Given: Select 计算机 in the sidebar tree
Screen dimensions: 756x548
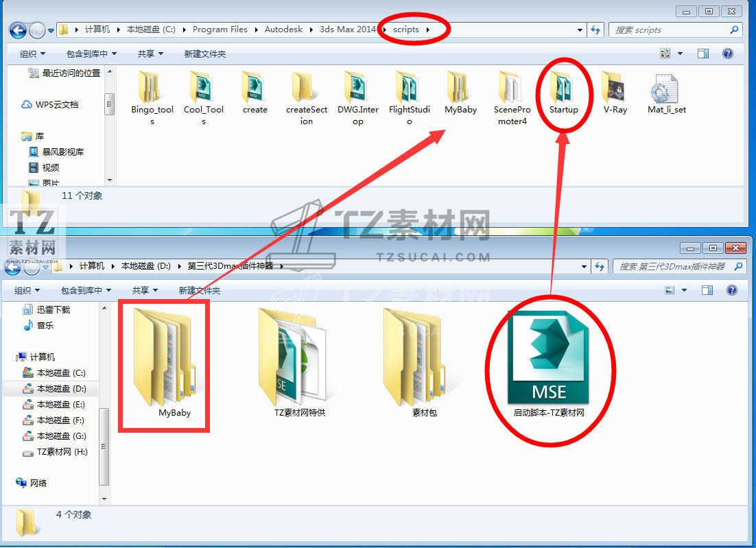Looking at the screenshot, I should [36, 357].
